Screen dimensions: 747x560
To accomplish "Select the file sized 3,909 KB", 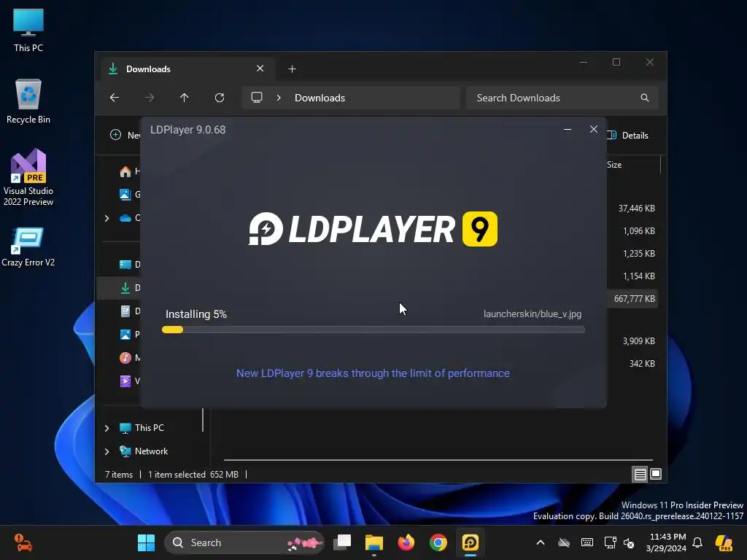I will coord(639,341).
